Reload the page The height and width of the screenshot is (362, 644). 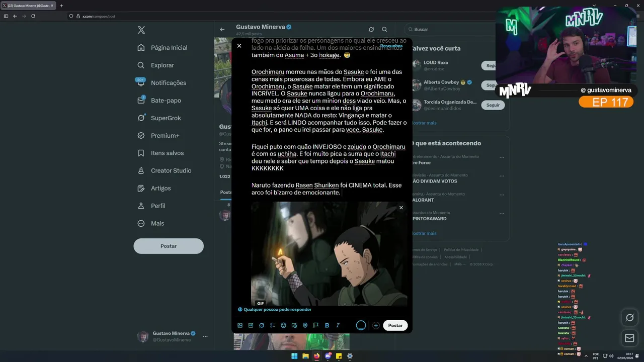click(33, 16)
